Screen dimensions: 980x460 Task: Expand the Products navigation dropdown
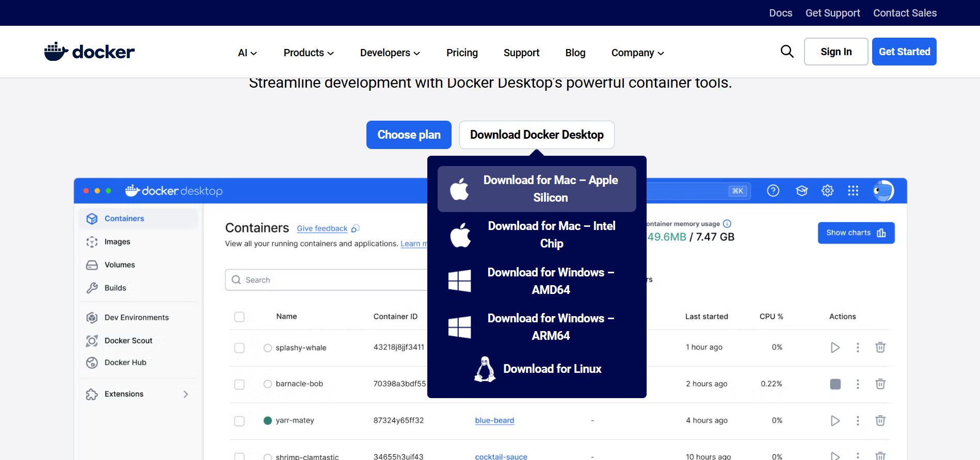coord(309,53)
